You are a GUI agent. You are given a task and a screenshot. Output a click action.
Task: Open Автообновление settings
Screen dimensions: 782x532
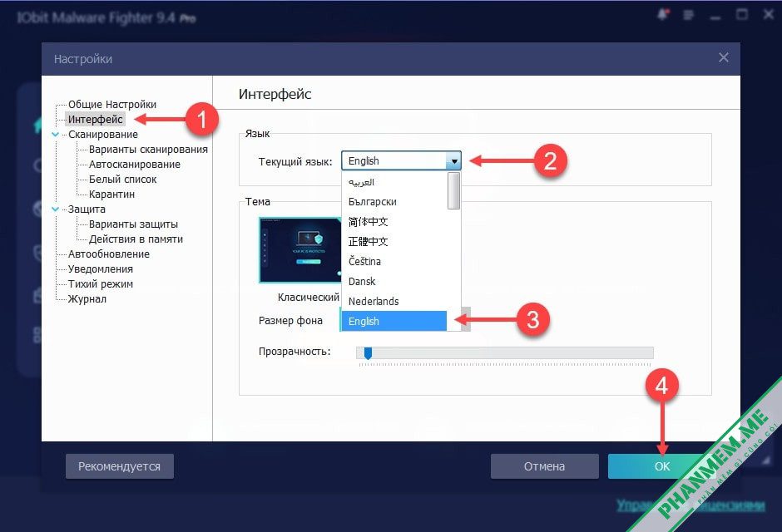pyautogui.click(x=109, y=254)
